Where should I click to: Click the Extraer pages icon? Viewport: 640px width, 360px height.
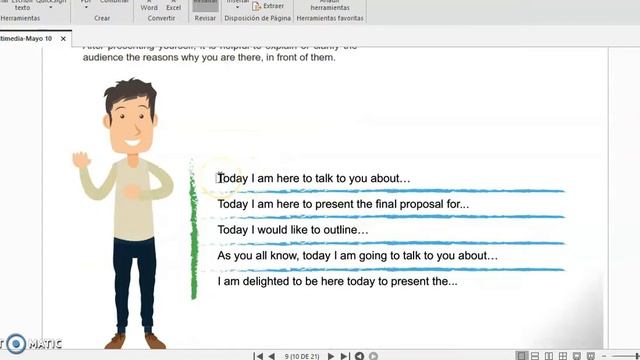(x=256, y=6)
